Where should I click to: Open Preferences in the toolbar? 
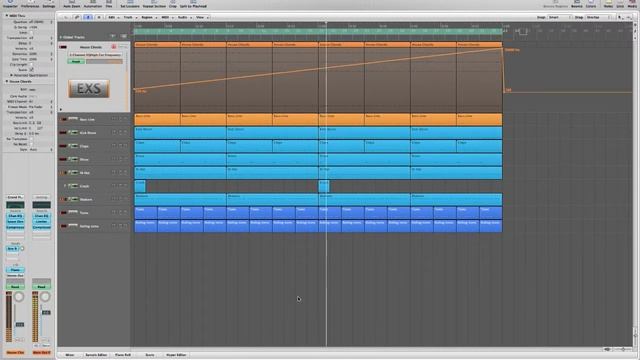(30, 4)
